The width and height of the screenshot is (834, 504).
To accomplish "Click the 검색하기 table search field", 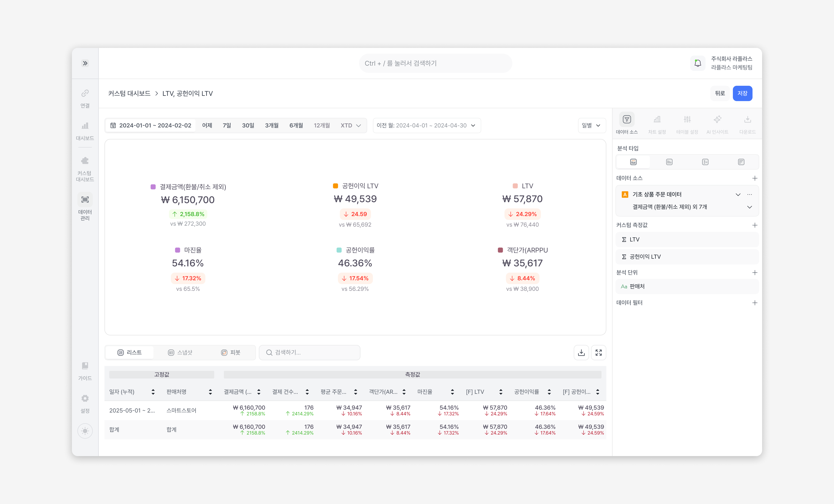I will pyautogui.click(x=310, y=352).
